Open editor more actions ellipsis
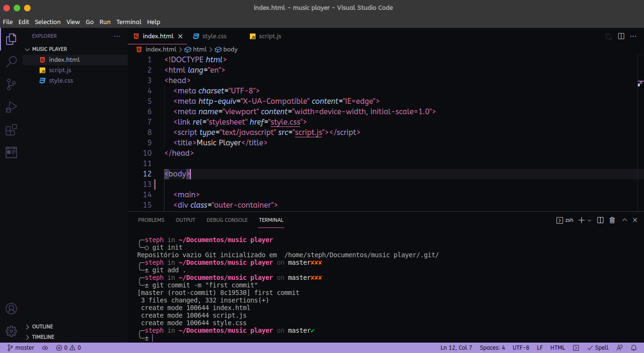 click(x=634, y=36)
